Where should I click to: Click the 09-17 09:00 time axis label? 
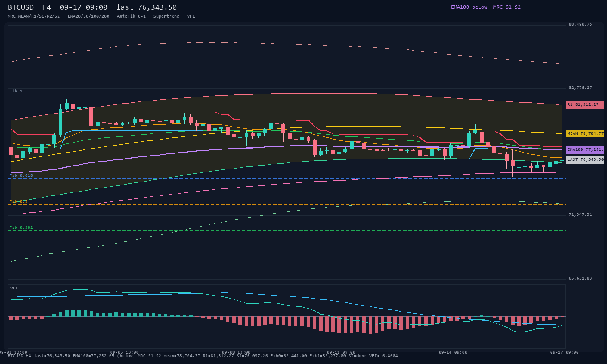(565, 353)
